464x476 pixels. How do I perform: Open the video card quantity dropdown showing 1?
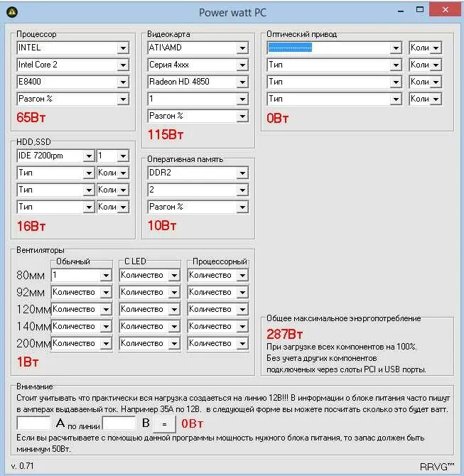[198, 99]
